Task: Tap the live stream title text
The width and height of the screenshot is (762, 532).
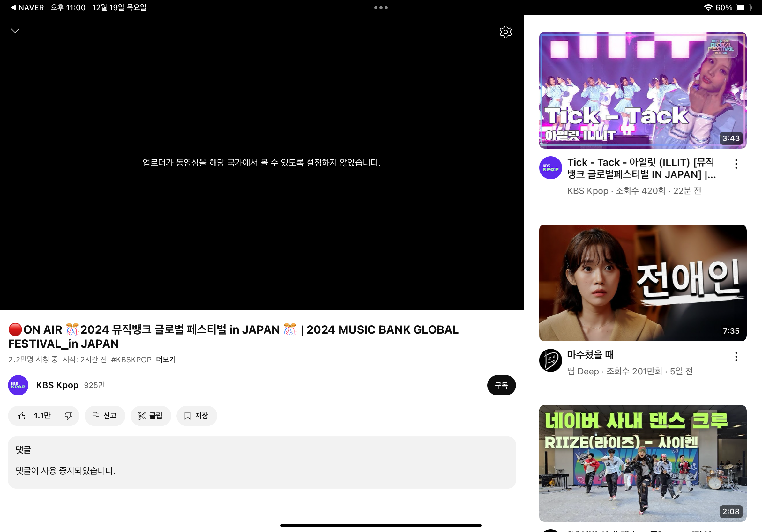Action: 233,336
